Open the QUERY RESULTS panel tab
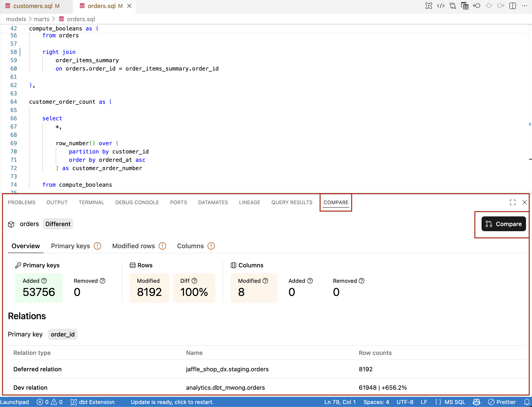The height and width of the screenshot is (407, 532). pyautogui.click(x=292, y=203)
